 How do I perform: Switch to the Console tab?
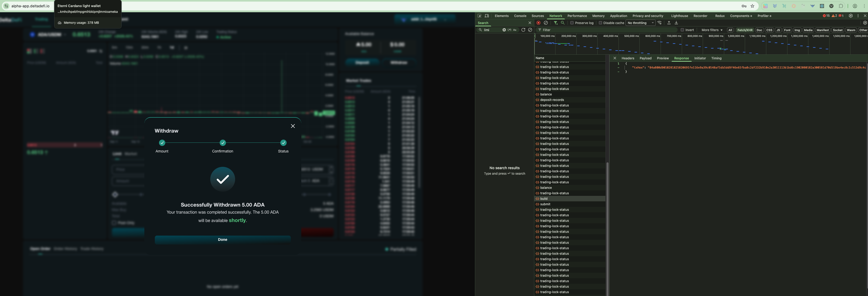coord(520,16)
